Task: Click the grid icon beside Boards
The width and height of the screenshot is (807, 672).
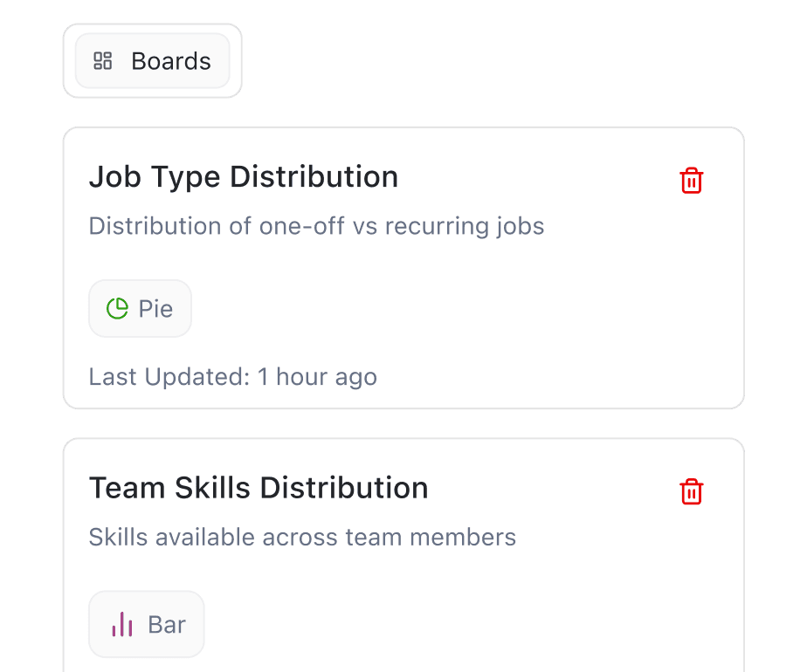Action: (103, 61)
